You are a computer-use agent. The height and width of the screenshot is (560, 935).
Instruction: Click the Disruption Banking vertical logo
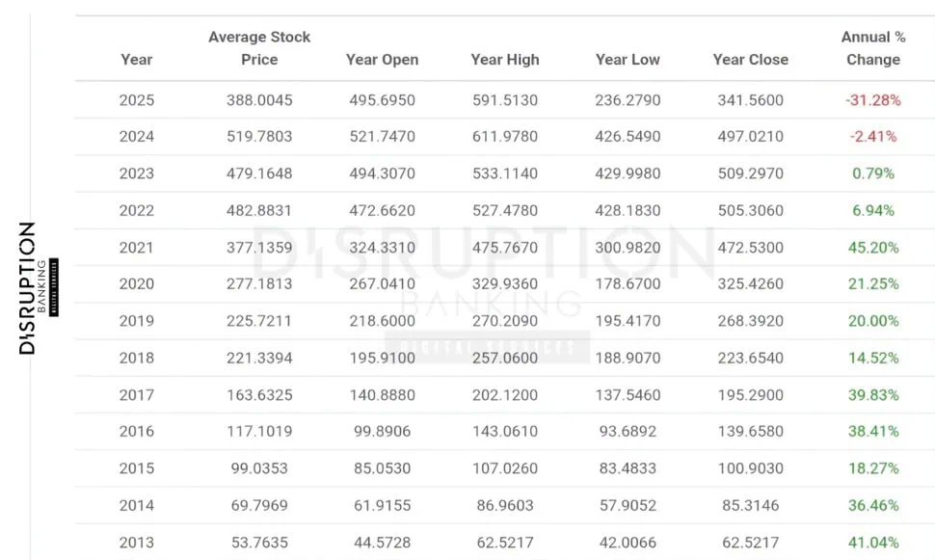(36, 288)
